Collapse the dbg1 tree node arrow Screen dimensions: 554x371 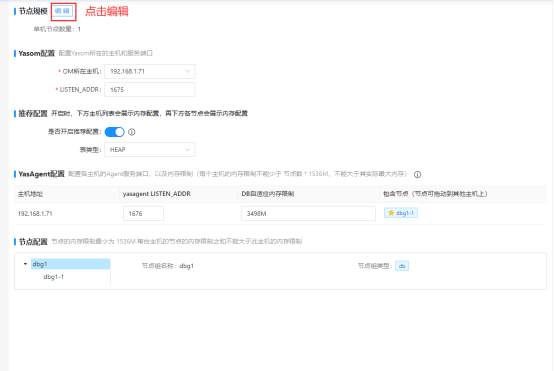25,264
